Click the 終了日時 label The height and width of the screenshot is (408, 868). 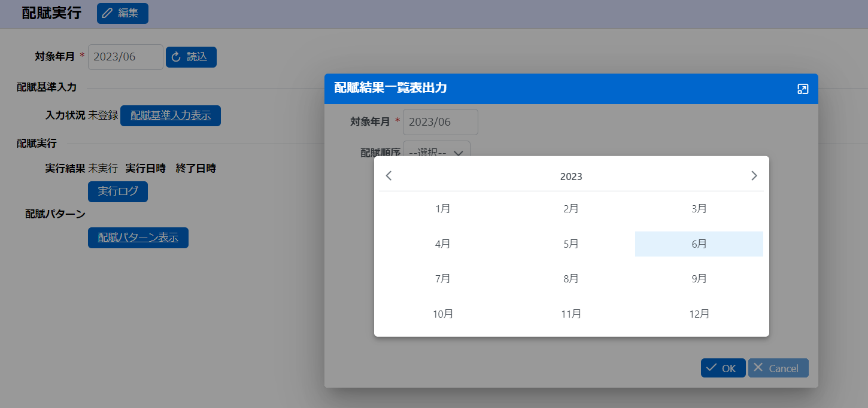(196, 168)
